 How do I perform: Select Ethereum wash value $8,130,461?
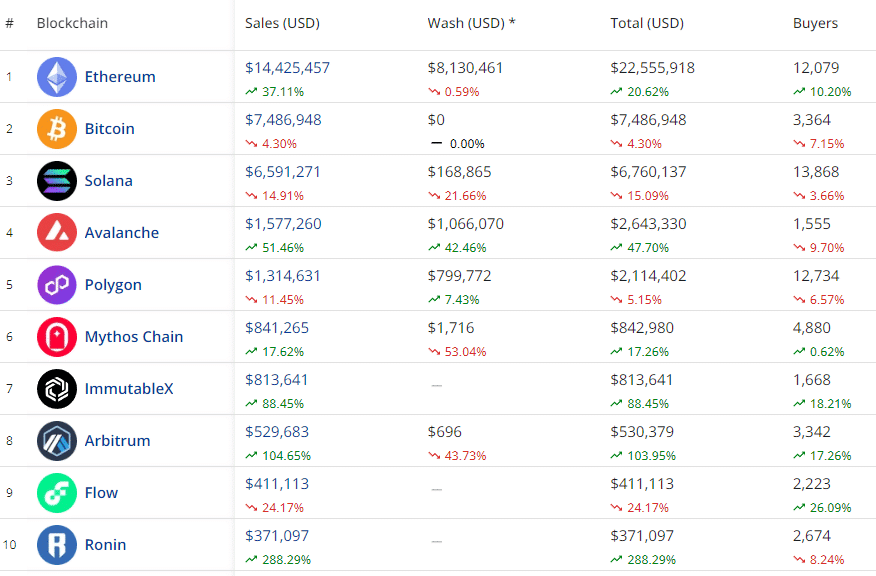[465, 68]
